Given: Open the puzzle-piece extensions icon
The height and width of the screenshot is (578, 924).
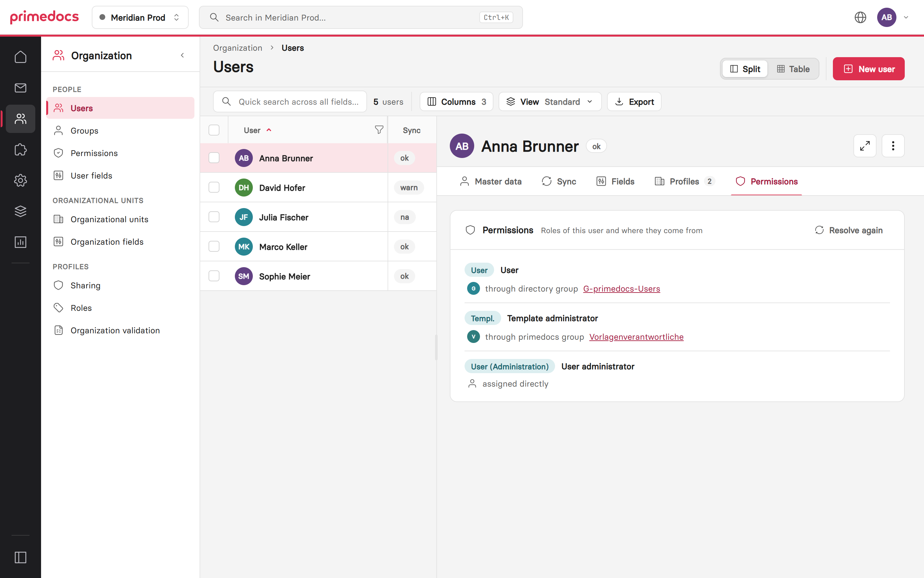Looking at the screenshot, I should [x=20, y=149].
